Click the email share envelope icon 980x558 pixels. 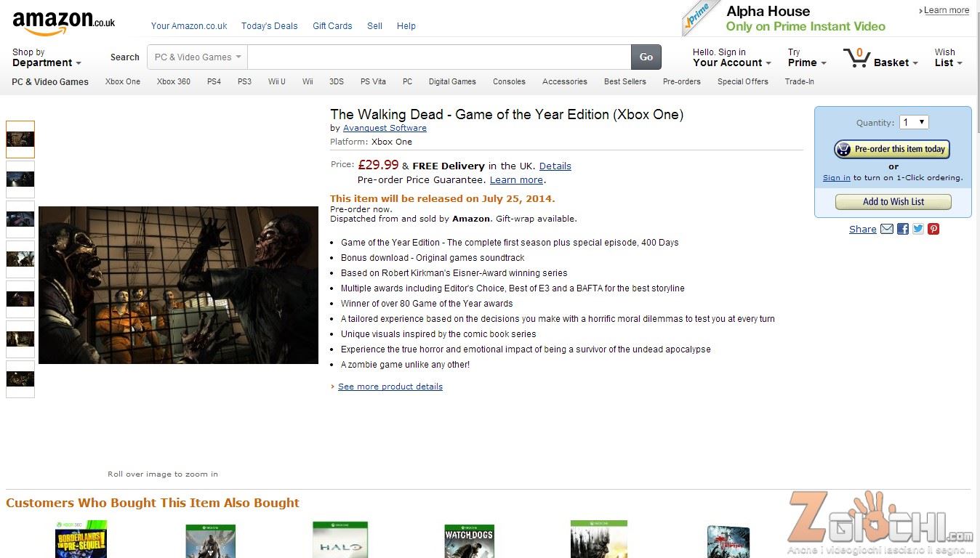click(887, 229)
